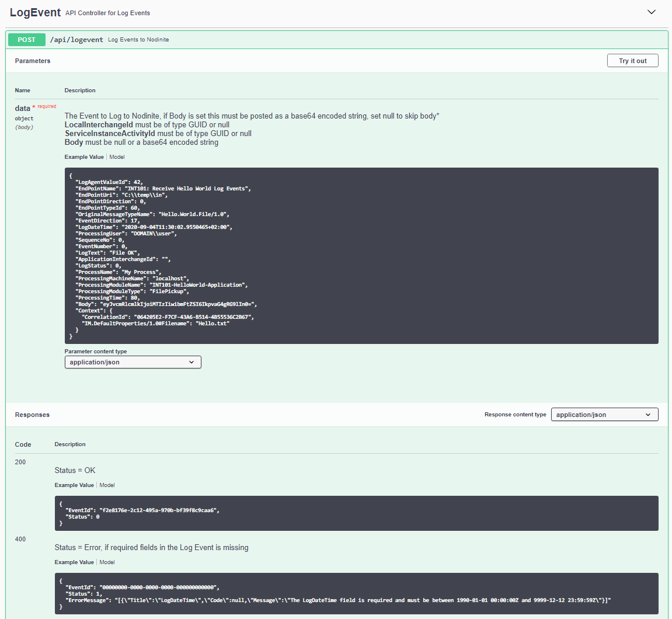The width and height of the screenshot is (672, 619).
Task: Open the Response content type dropdown
Action: tap(604, 415)
